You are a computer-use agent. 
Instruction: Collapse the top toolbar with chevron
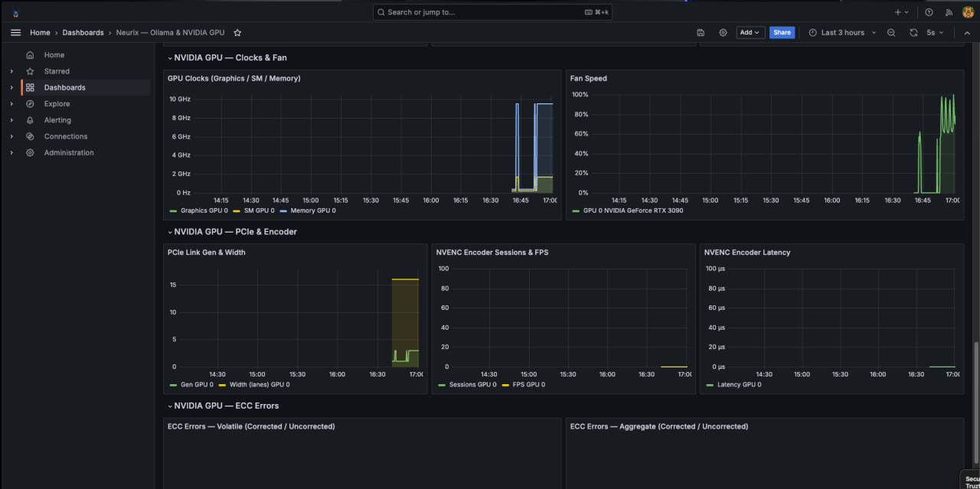point(966,33)
